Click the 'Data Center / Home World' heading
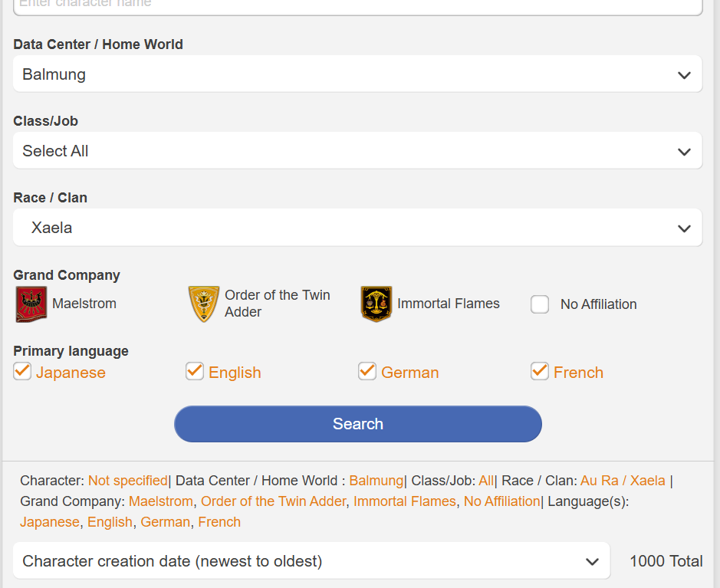This screenshot has width=720, height=588. click(98, 44)
